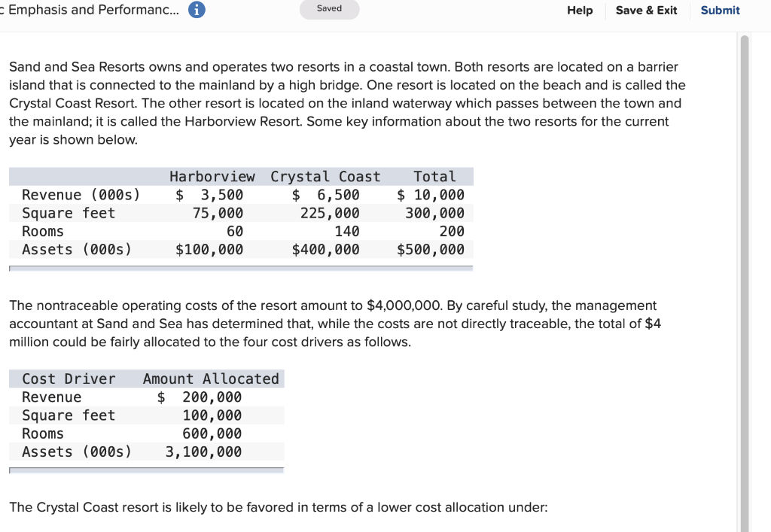Submit the assignment
The width and height of the screenshot is (771, 532).
pyautogui.click(x=720, y=11)
